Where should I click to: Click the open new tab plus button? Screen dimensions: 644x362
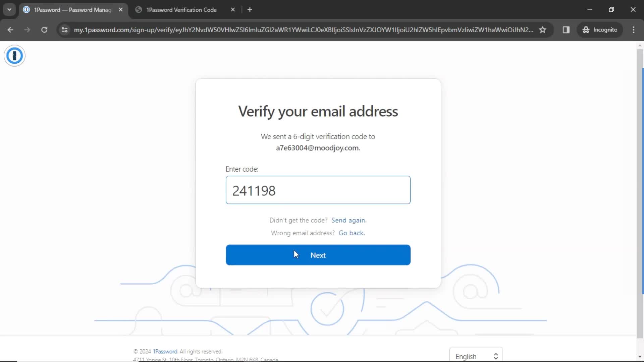coord(250,10)
